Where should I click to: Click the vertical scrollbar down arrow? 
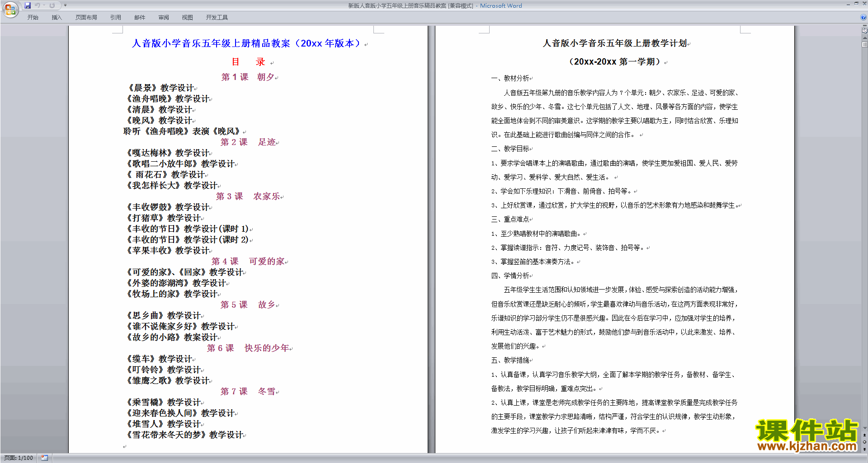pyautogui.click(x=865, y=428)
